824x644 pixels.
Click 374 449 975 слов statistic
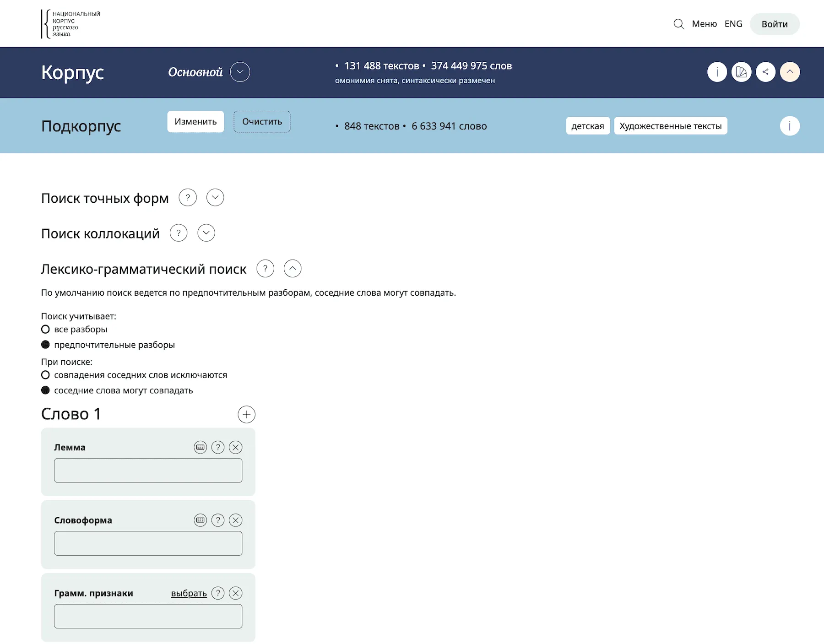pyautogui.click(x=471, y=66)
